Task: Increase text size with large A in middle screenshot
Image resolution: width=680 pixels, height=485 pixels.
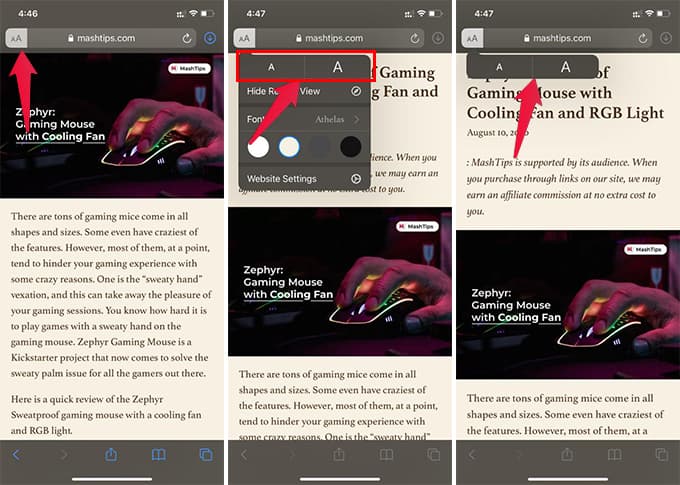Action: (x=337, y=67)
